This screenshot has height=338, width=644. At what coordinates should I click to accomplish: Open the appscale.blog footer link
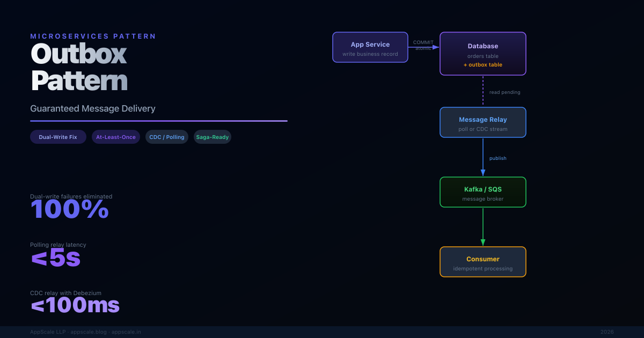[89, 332]
